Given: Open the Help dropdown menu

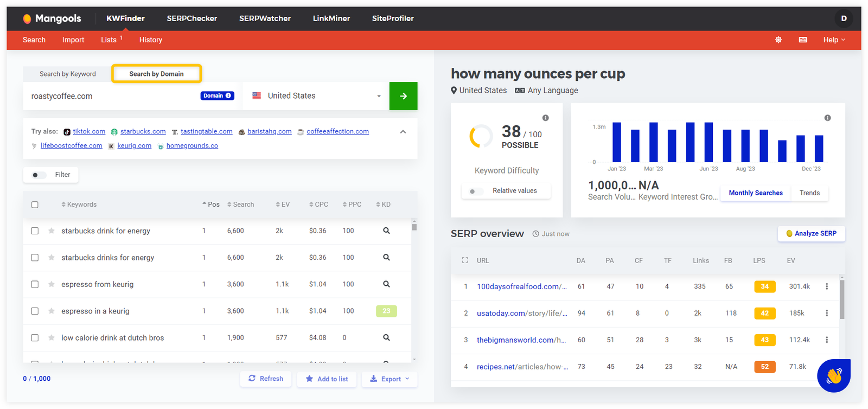Looking at the screenshot, I should [x=834, y=40].
